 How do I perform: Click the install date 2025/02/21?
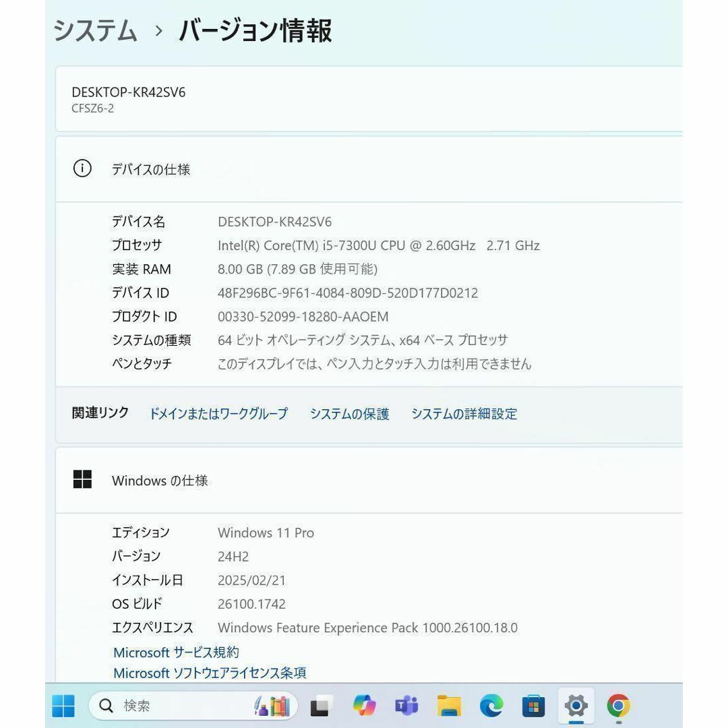[x=251, y=580]
